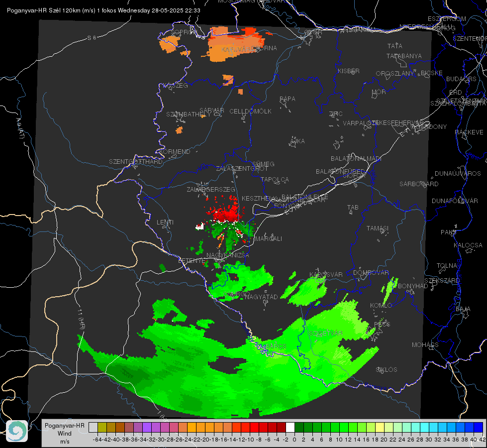Click the MARCALI town label
This screenshot has height=448, width=487.
click(268, 238)
